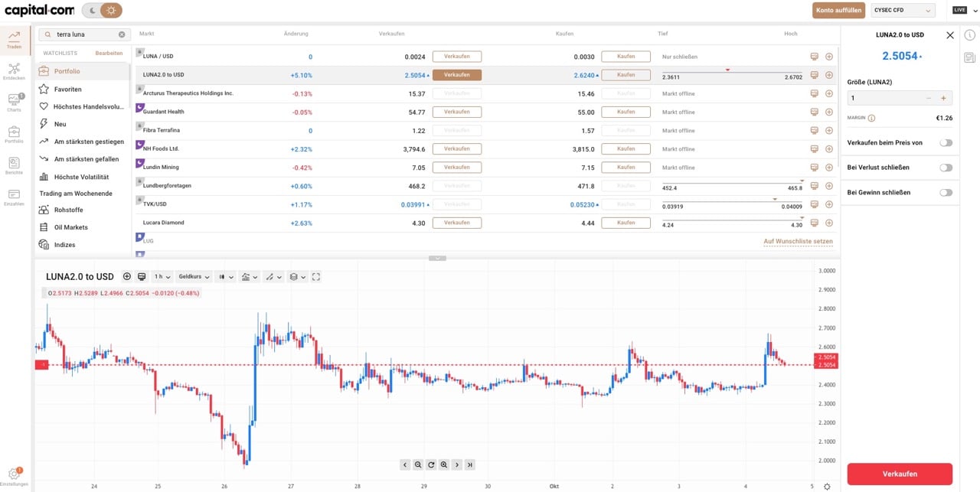Open Einstellungen gear at bottom left
The width and height of the screenshot is (980, 492).
(15, 476)
